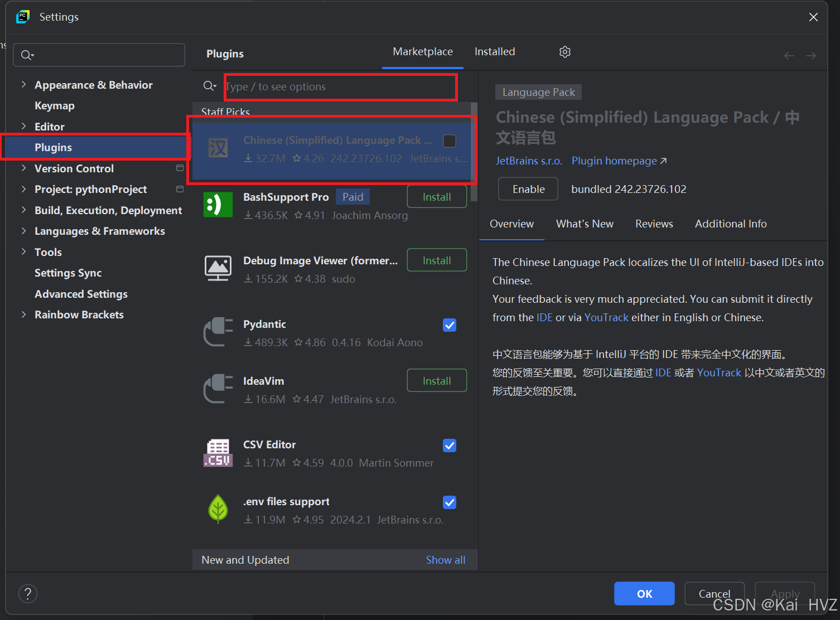
Task: Install the BashSupport Pro plugin
Action: (437, 197)
